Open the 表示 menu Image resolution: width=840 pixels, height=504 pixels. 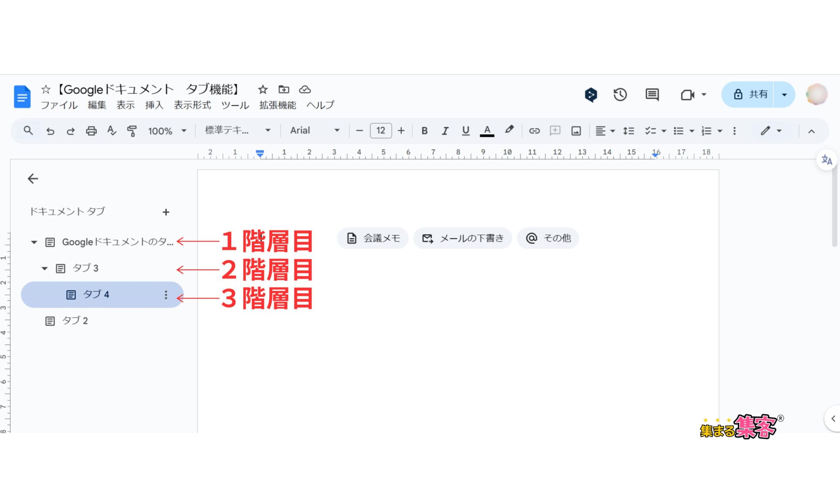(126, 105)
